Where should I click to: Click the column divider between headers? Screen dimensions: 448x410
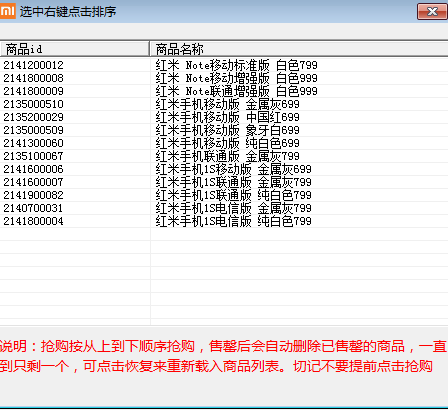[x=149, y=49]
